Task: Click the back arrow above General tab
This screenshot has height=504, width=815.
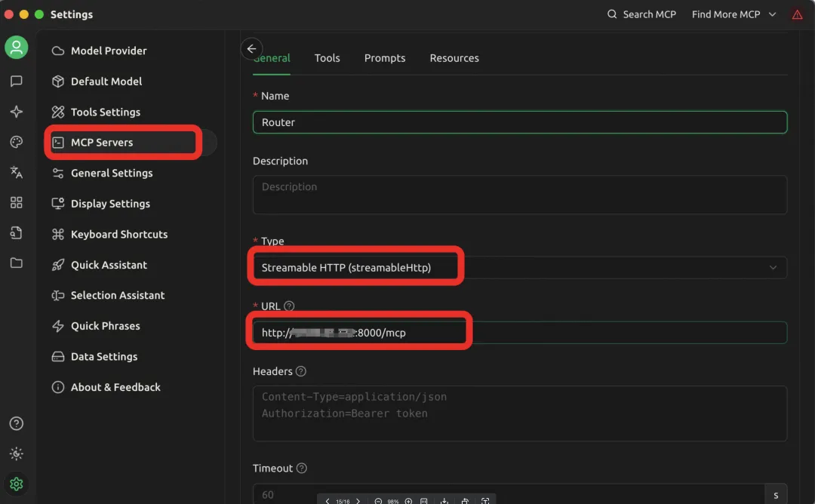Action: point(251,48)
